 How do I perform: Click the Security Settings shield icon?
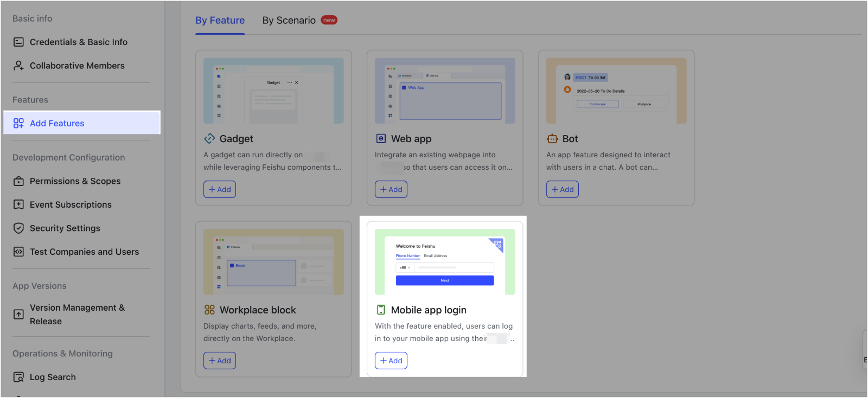coord(18,228)
